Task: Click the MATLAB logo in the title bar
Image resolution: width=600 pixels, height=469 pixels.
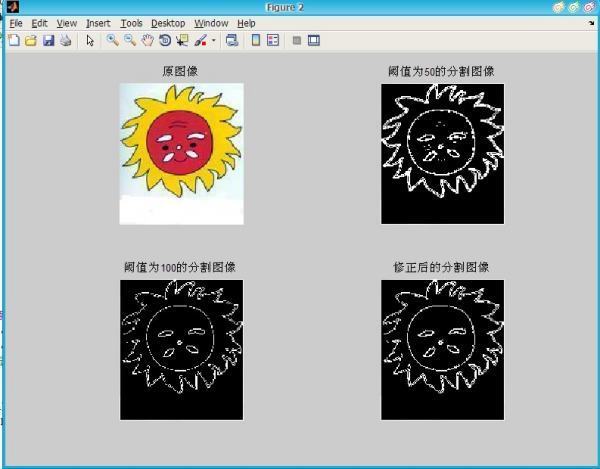Action: 13,7
